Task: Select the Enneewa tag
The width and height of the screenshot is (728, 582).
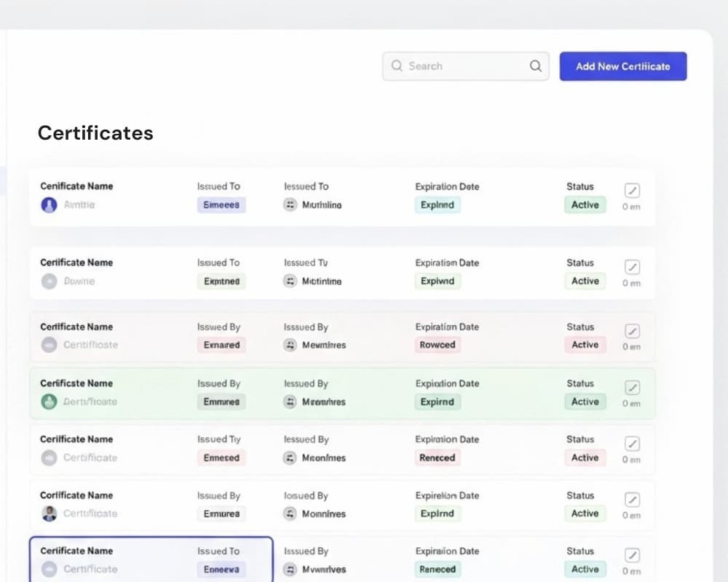Action: (221, 570)
